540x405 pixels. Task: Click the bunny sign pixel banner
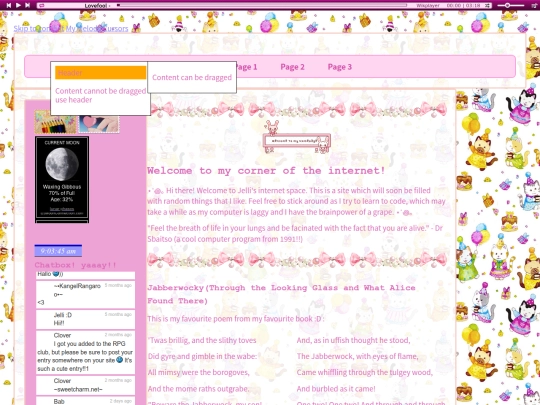coord(297,137)
